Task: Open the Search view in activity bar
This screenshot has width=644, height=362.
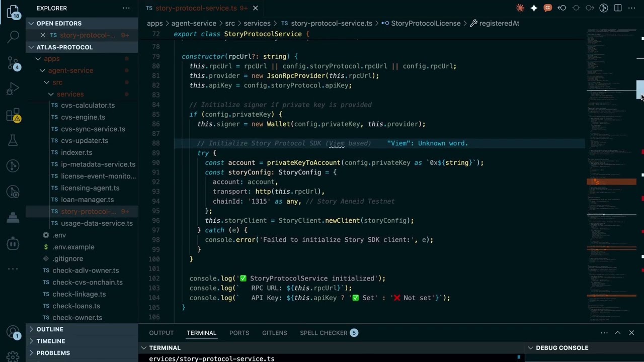Action: pyautogui.click(x=13, y=37)
